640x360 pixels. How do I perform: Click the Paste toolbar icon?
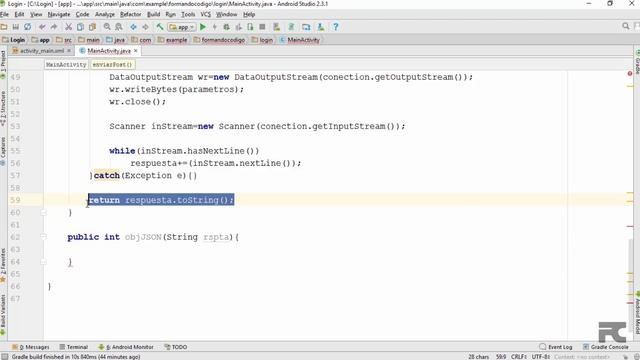[92, 27]
